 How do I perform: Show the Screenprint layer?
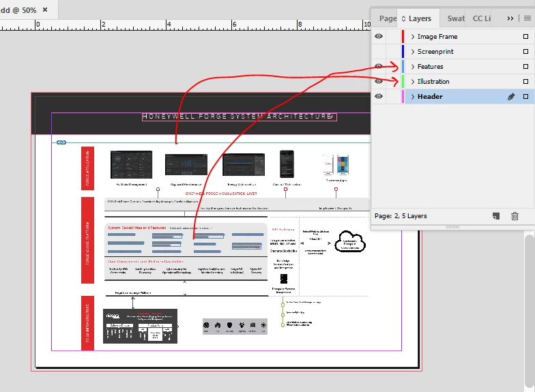[379, 52]
